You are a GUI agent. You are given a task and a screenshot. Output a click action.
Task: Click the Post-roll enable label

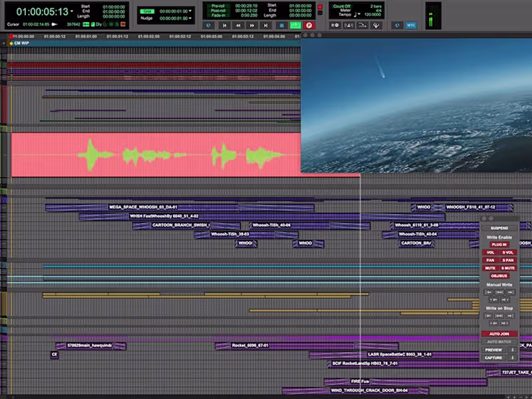click(218, 11)
